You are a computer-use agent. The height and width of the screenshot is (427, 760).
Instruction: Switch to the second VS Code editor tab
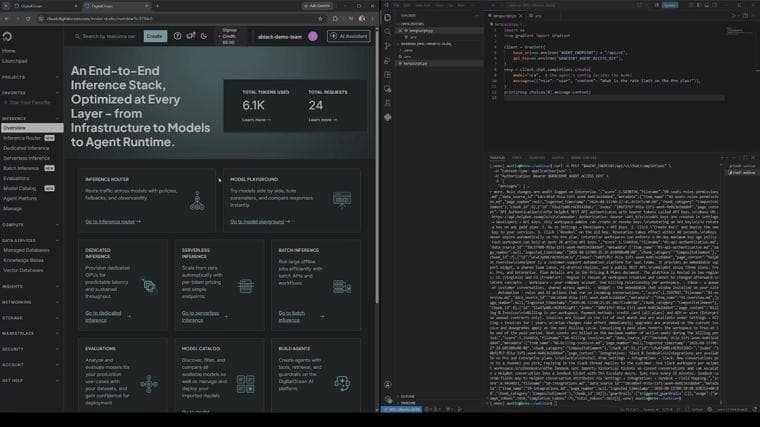(536, 16)
